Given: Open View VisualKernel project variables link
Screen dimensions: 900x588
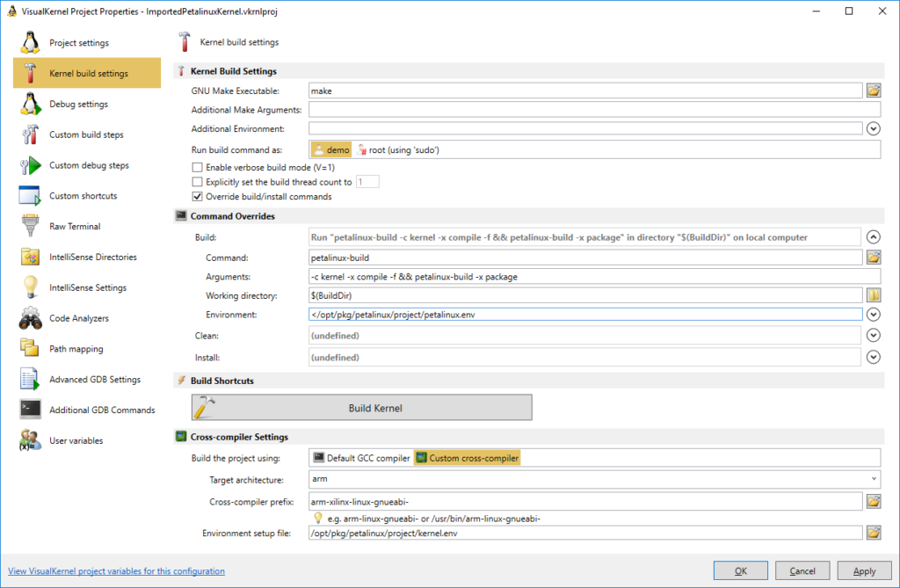Looking at the screenshot, I should pyautogui.click(x=115, y=570).
